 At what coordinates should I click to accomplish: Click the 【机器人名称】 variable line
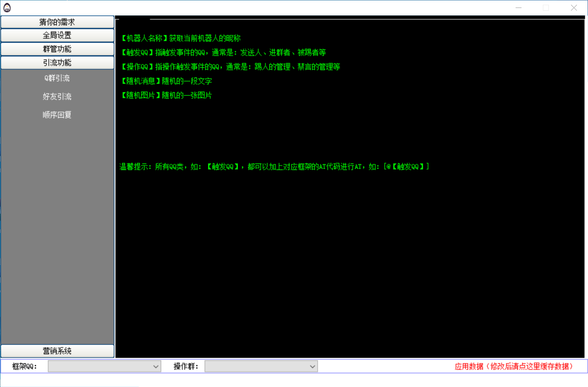(x=181, y=38)
